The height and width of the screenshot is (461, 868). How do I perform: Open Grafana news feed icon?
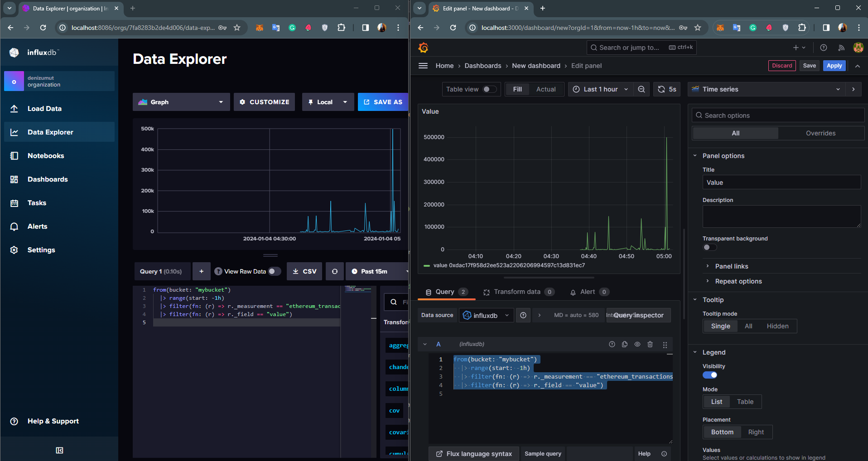(841, 48)
